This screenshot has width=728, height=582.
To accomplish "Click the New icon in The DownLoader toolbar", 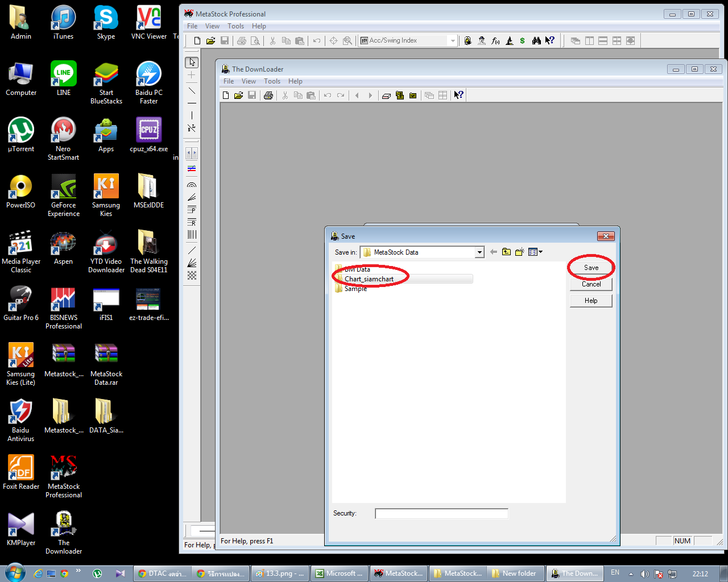I will (226, 95).
